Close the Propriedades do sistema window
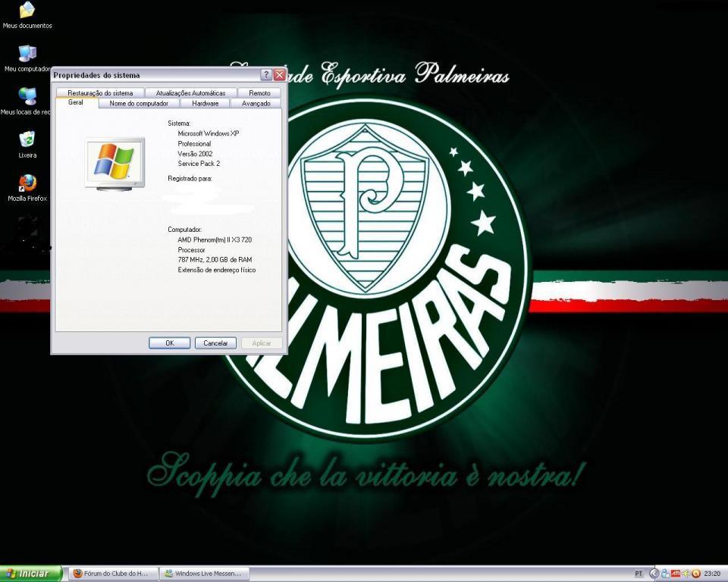728x582 pixels. pos(280,75)
